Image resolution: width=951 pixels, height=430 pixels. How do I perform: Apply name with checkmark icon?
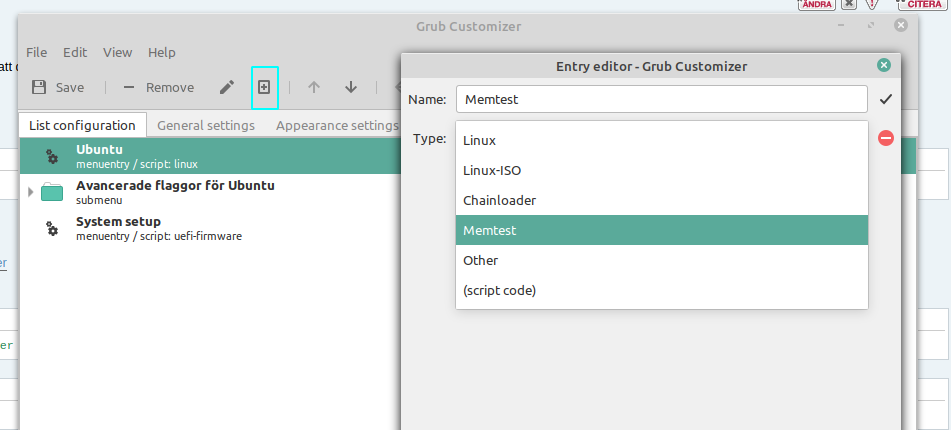[886, 99]
